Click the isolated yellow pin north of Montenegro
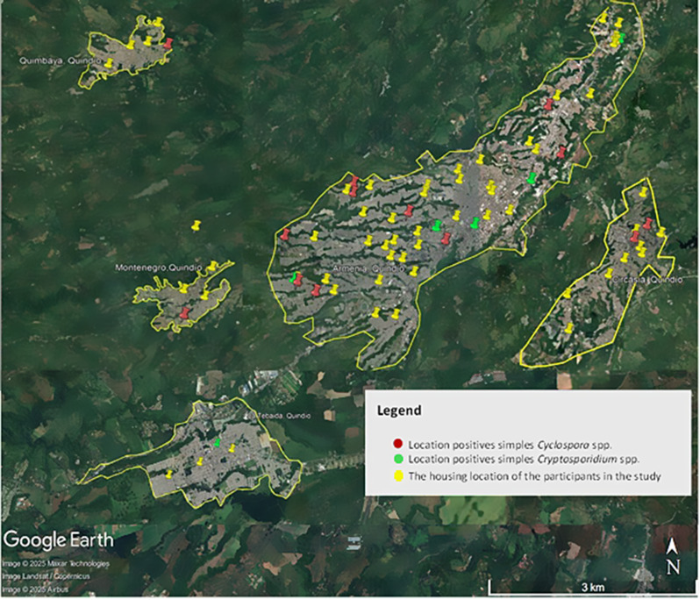The image size is (700, 600). click(196, 226)
